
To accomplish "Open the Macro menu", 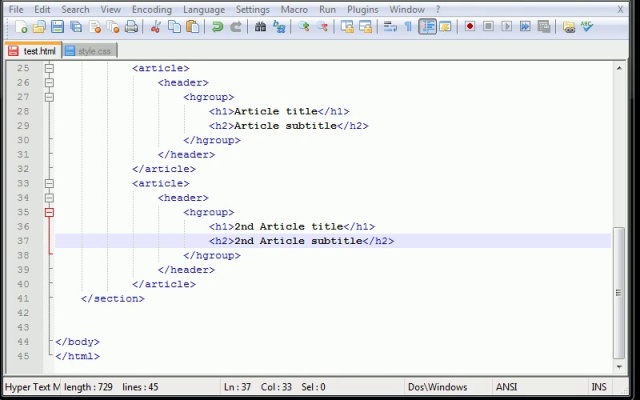I will click(x=294, y=9).
